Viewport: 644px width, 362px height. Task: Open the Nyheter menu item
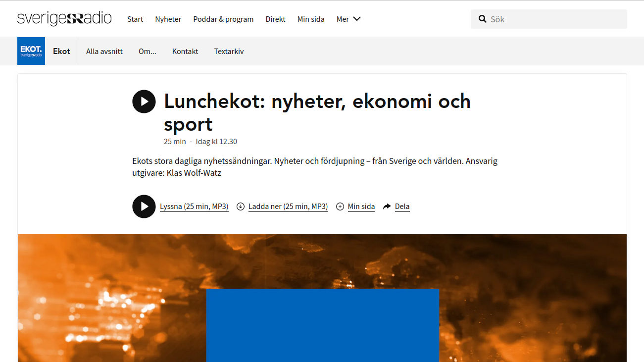(168, 19)
